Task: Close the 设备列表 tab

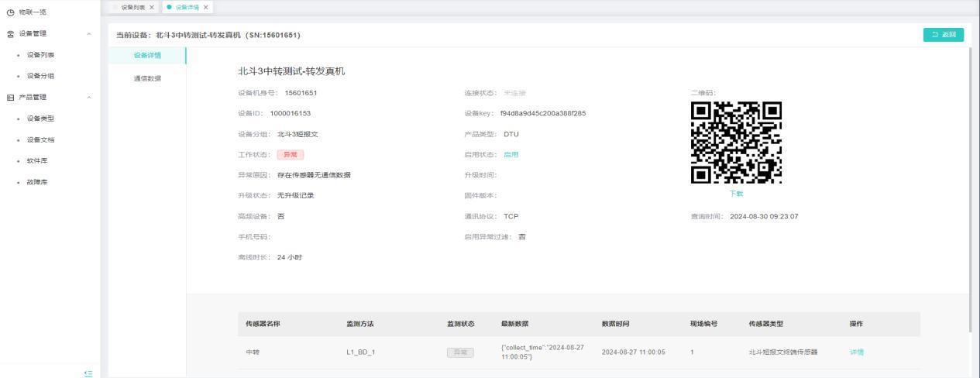Action: tap(152, 7)
